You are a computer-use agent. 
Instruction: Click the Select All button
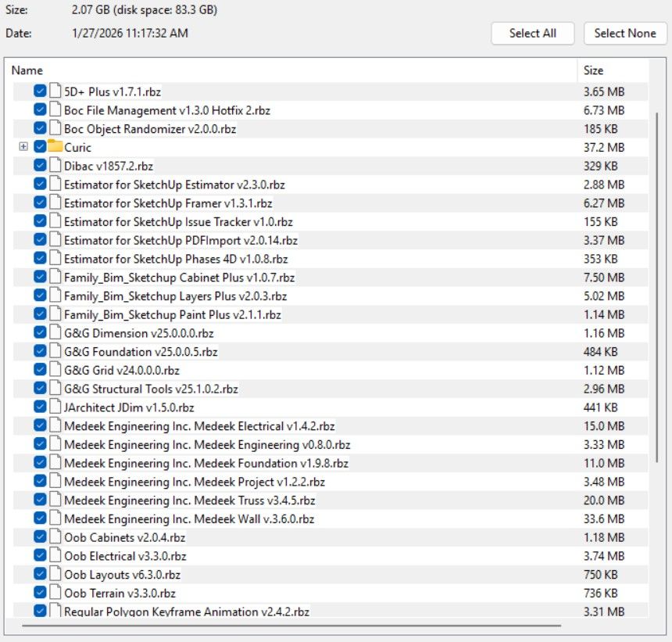[532, 34]
